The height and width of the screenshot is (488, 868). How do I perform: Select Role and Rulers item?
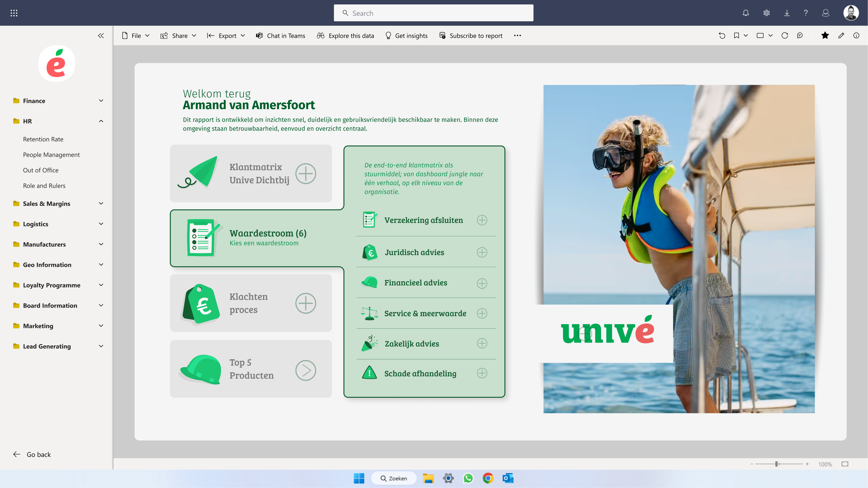tap(44, 186)
